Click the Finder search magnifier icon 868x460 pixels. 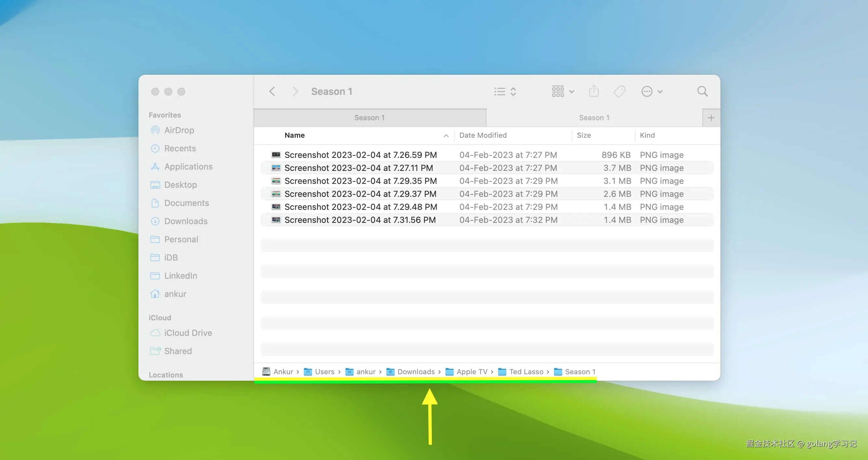[x=702, y=91]
